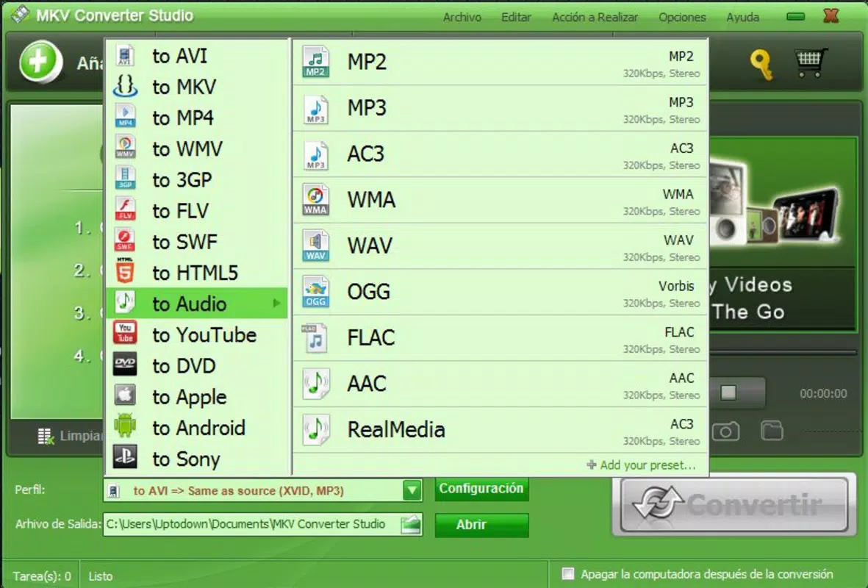
Task: Select the RealMedia audio preset
Action: [x=501, y=430]
